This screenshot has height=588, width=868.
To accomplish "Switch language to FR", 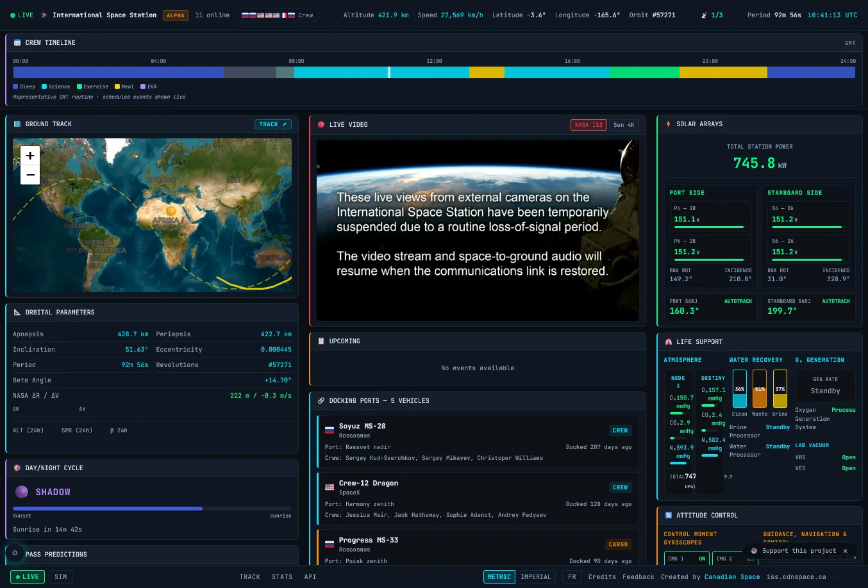I will [x=572, y=576].
